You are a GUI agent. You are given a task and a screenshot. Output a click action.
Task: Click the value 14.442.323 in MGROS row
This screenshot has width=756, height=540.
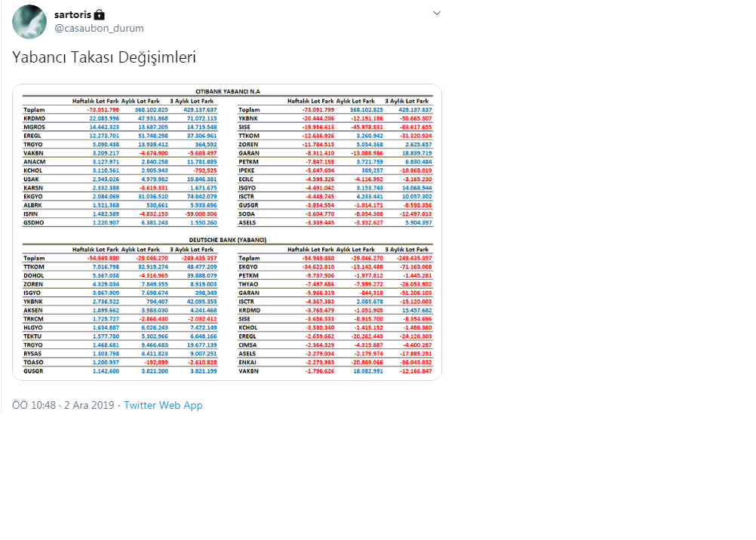pyautogui.click(x=104, y=127)
